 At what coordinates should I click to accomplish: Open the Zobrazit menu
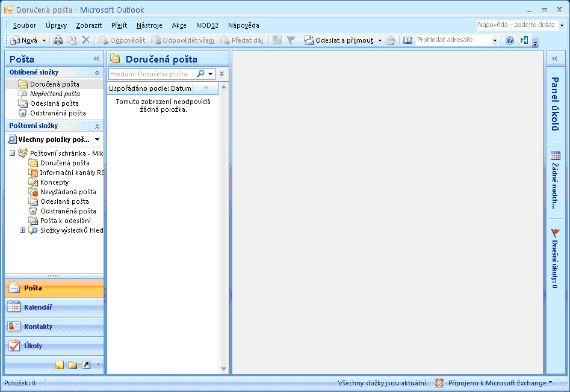(x=89, y=25)
